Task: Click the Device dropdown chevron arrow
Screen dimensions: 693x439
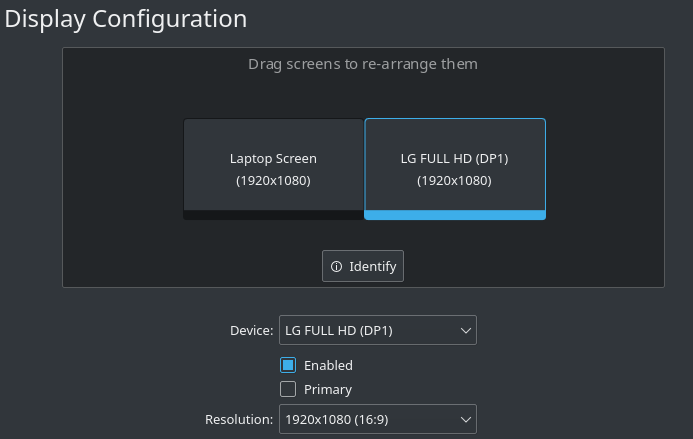Action: pos(465,330)
